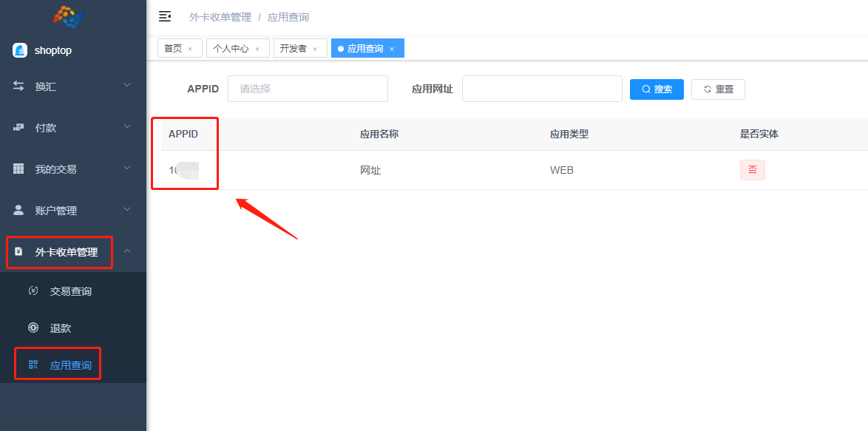Screen dimensions: 868x431
Task: Close the 开发者 tab
Action: click(x=315, y=49)
